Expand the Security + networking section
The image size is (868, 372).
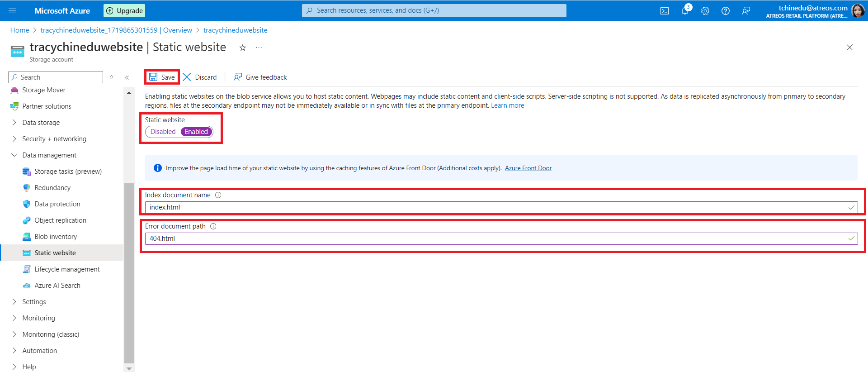coord(14,139)
